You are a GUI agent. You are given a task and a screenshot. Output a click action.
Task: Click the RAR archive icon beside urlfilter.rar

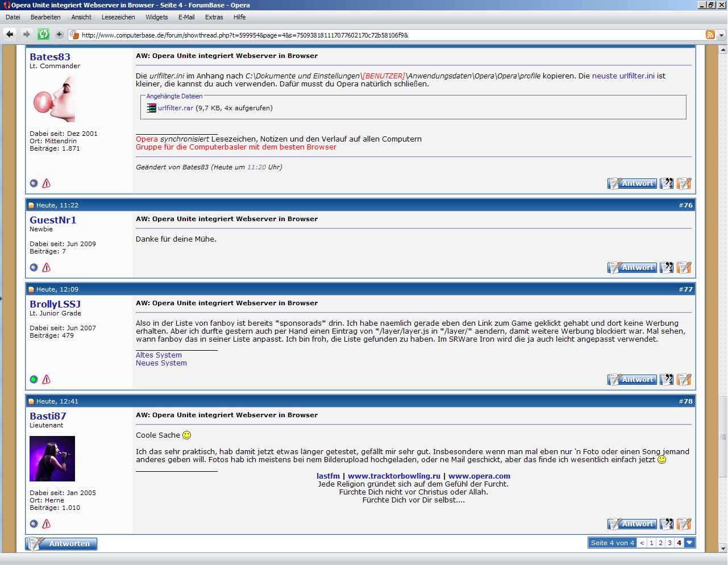[x=151, y=108]
